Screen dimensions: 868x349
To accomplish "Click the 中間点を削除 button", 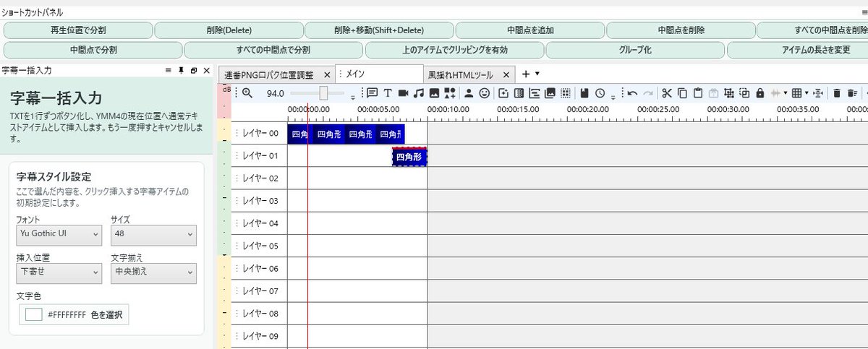I will pyautogui.click(x=681, y=30).
